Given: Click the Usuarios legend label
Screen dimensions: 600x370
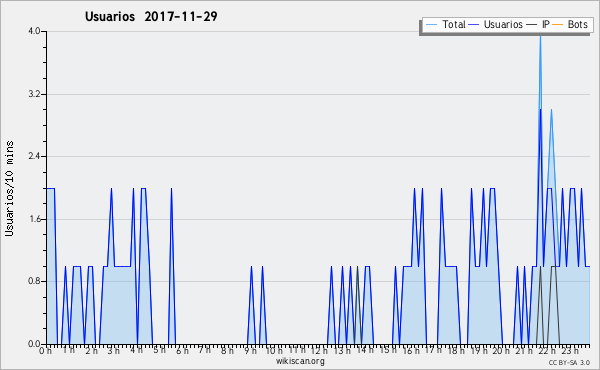Looking at the screenshot, I should (x=503, y=24).
